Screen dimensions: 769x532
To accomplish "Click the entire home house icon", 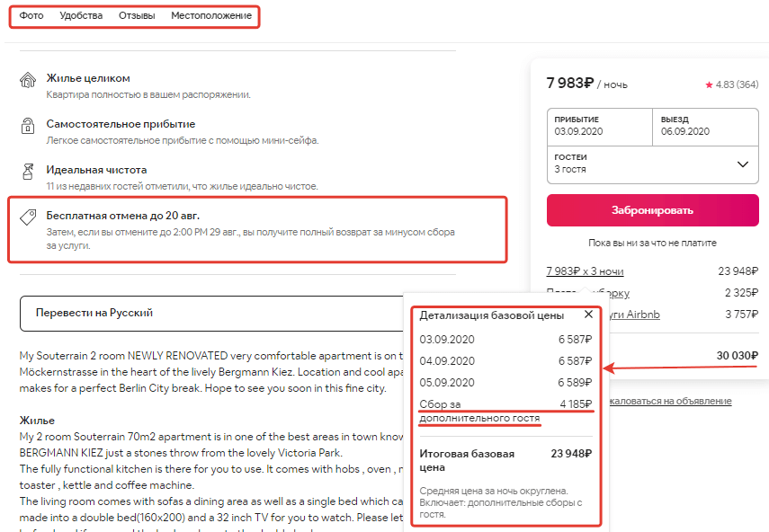I will coord(28,81).
